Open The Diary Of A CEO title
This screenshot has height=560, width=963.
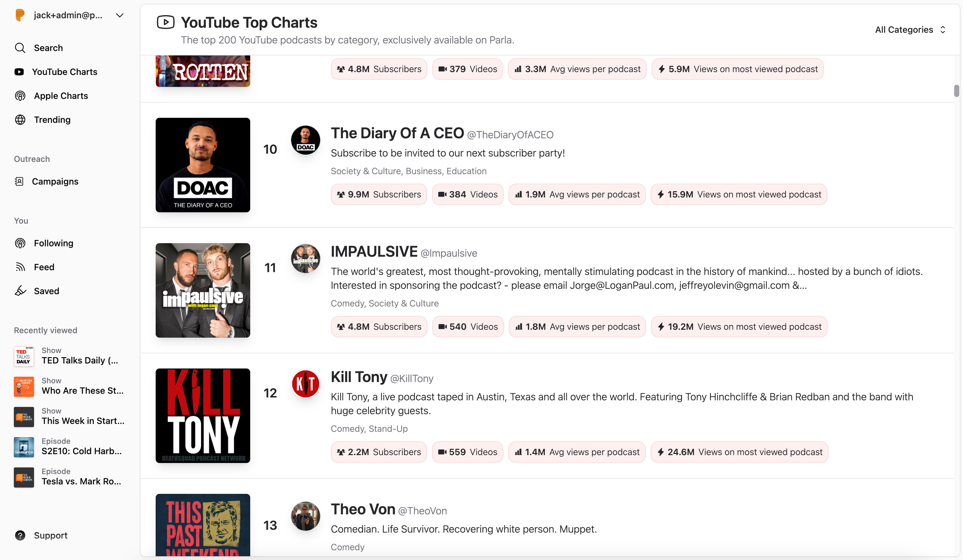pos(397,133)
